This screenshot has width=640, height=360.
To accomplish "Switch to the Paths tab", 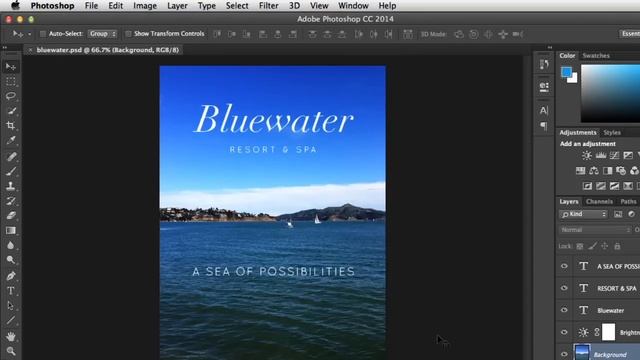I will click(628, 202).
